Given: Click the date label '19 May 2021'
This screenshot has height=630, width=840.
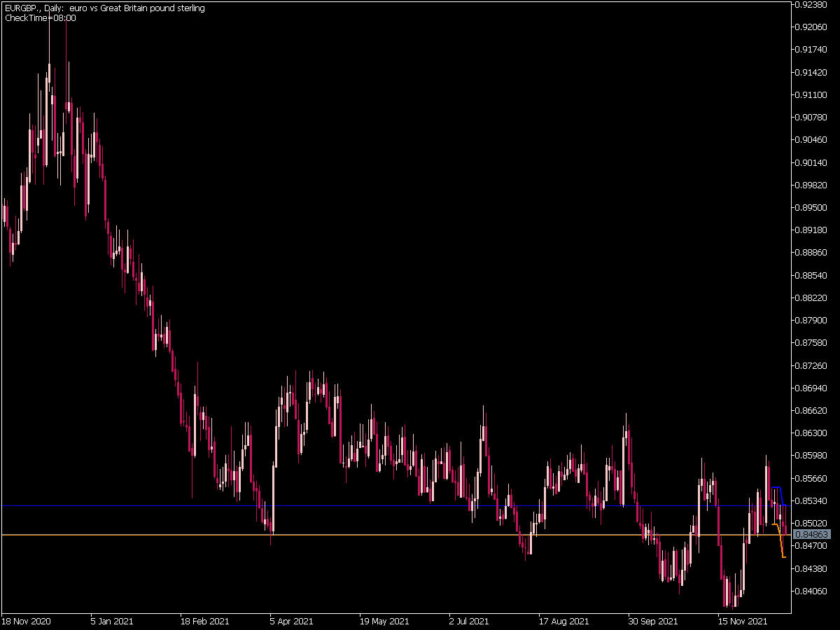Looking at the screenshot, I should (384, 621).
